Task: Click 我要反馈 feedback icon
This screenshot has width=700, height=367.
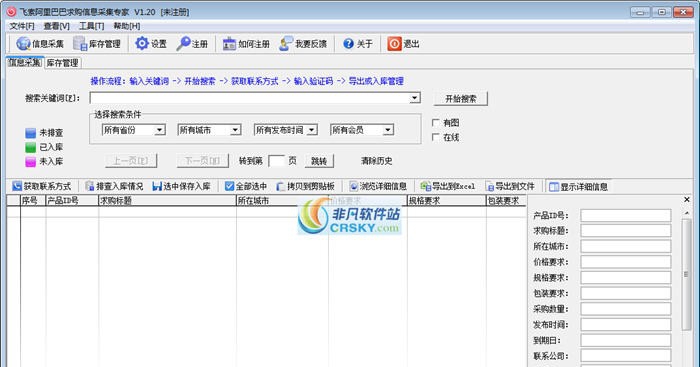Action: [286, 43]
